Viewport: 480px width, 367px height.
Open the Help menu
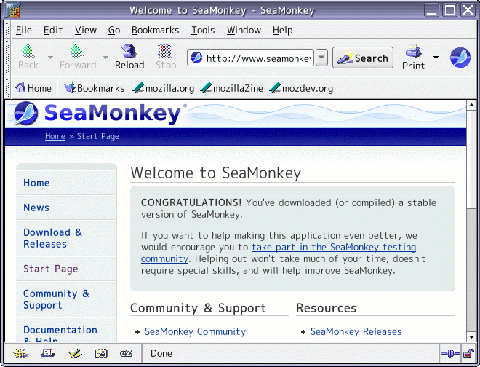click(282, 30)
